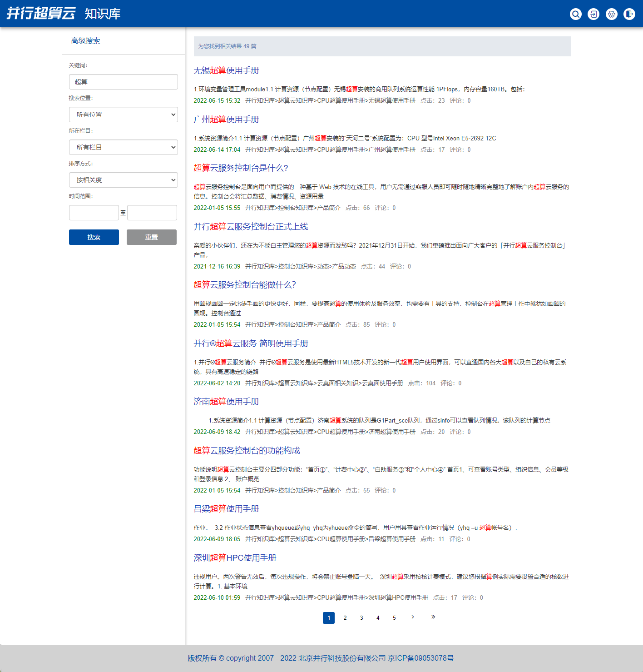
Task: Open settings gear icon in header
Action: [x=612, y=14]
